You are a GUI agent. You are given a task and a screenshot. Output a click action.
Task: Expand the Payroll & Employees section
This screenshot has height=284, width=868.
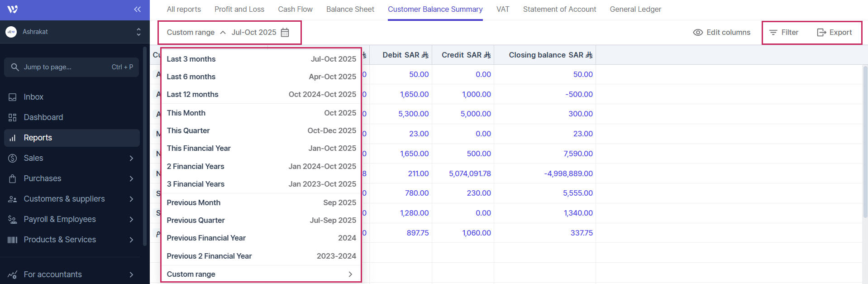(x=131, y=219)
